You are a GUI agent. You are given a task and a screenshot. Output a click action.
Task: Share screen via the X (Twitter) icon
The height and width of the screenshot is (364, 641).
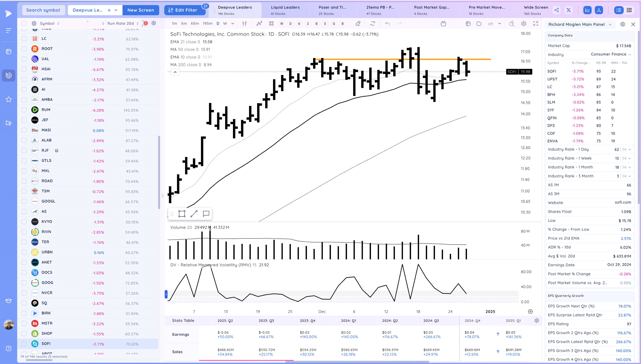tap(568, 10)
